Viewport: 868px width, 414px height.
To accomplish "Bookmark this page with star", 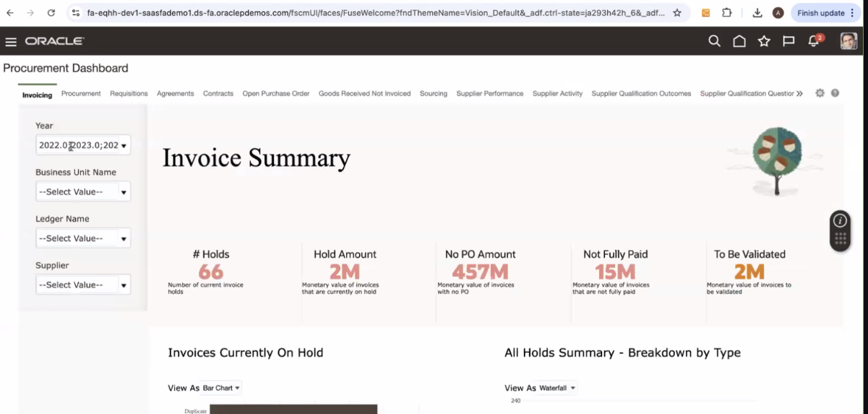I will click(677, 13).
